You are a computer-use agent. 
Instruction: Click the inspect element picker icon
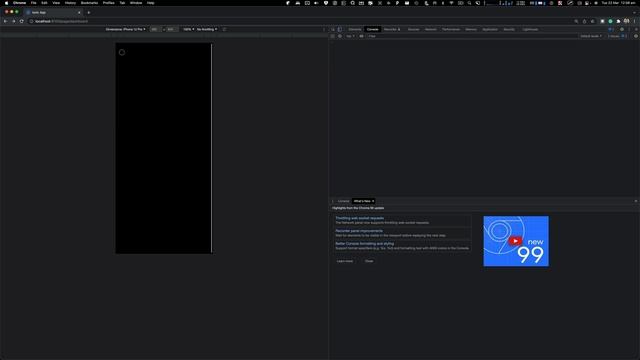click(333, 29)
